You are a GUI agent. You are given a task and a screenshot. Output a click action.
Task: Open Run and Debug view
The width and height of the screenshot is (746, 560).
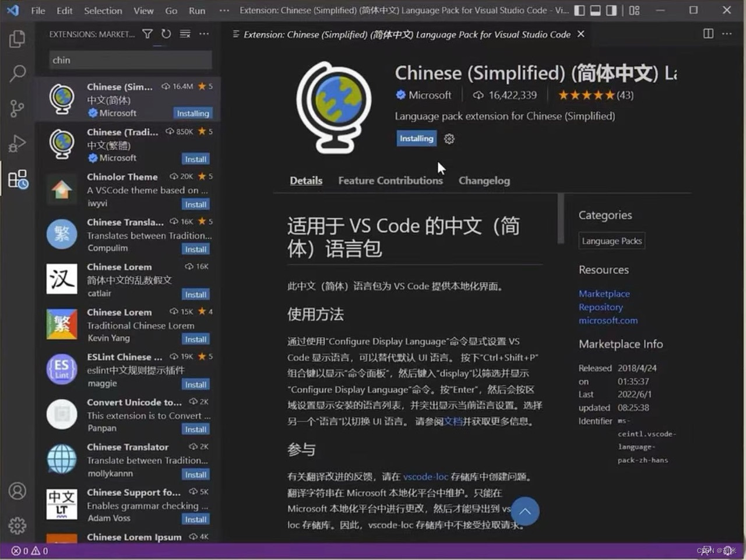click(x=17, y=143)
